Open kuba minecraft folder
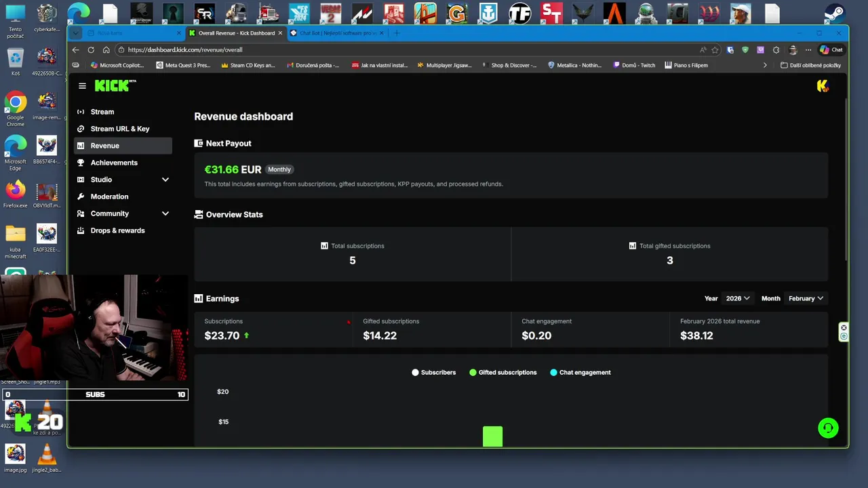Viewport: 868px width, 488px height. pyautogui.click(x=15, y=242)
